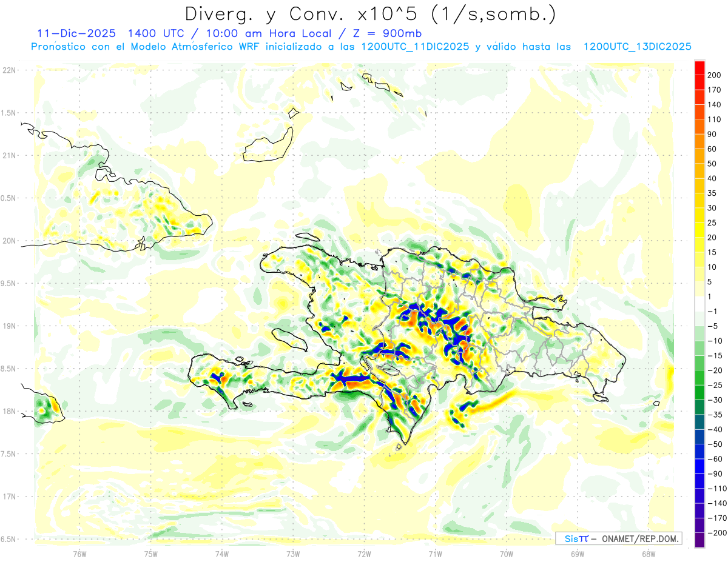
Task: Click the "21N" latitude label
Action: click(x=8, y=156)
